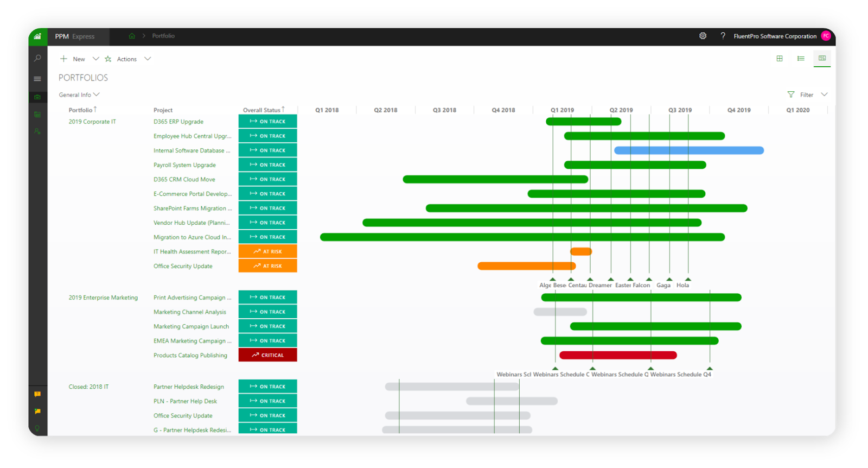
Task: Switch to list view
Action: (x=801, y=59)
